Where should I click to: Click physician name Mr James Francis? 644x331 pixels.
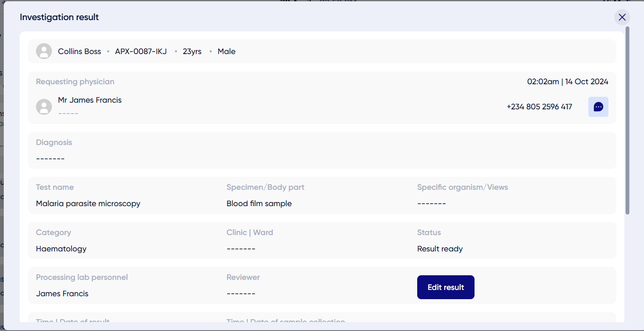tap(90, 100)
